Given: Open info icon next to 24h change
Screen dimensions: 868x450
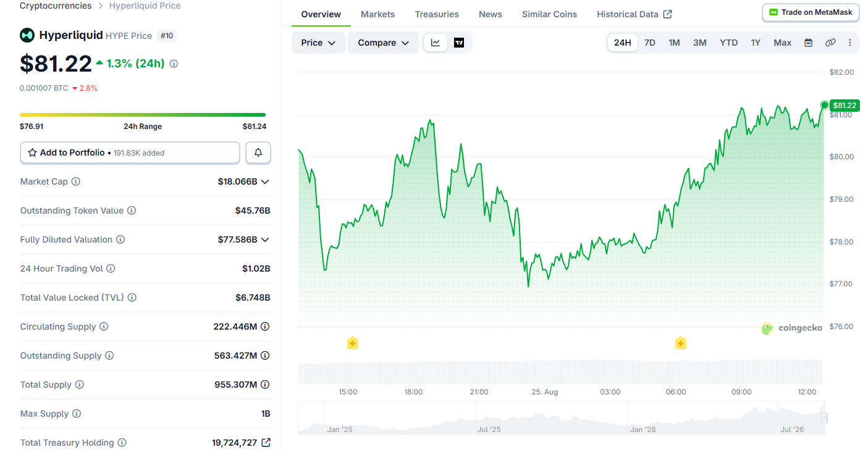Looking at the screenshot, I should pyautogui.click(x=174, y=64).
